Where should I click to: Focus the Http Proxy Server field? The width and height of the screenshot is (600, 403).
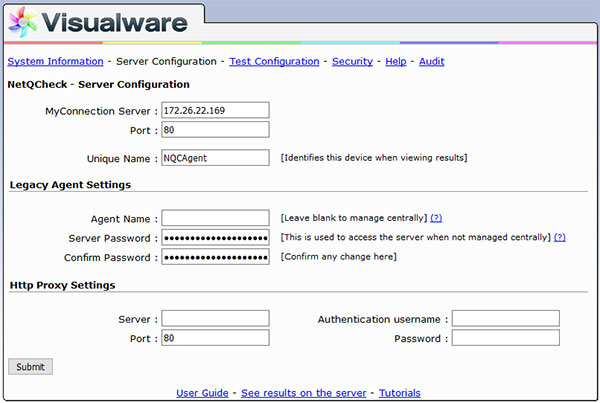[x=215, y=318]
